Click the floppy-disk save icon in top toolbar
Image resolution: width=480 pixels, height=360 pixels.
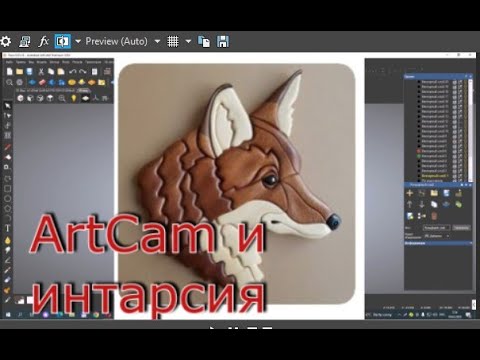click(223, 41)
